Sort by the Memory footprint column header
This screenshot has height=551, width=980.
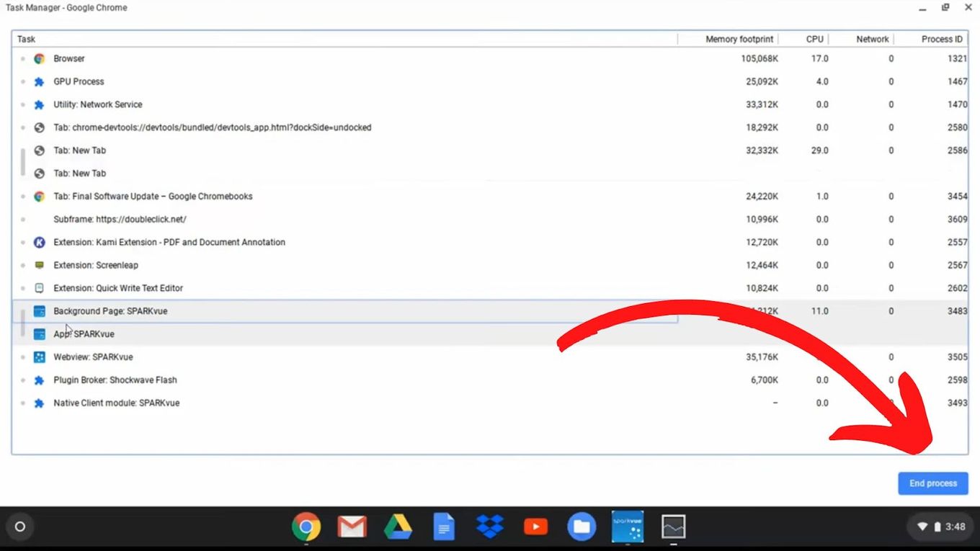[739, 39]
